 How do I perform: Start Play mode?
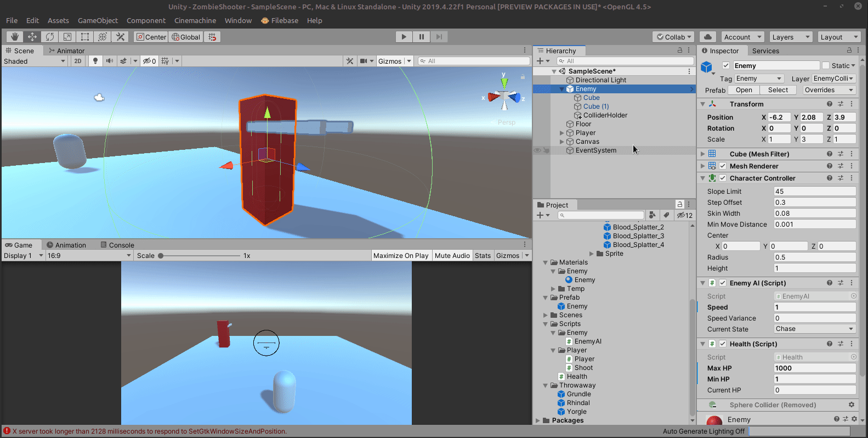404,37
